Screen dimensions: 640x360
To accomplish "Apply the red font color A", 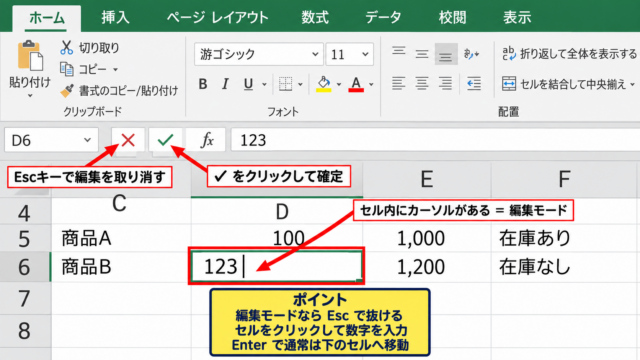I will [356, 84].
